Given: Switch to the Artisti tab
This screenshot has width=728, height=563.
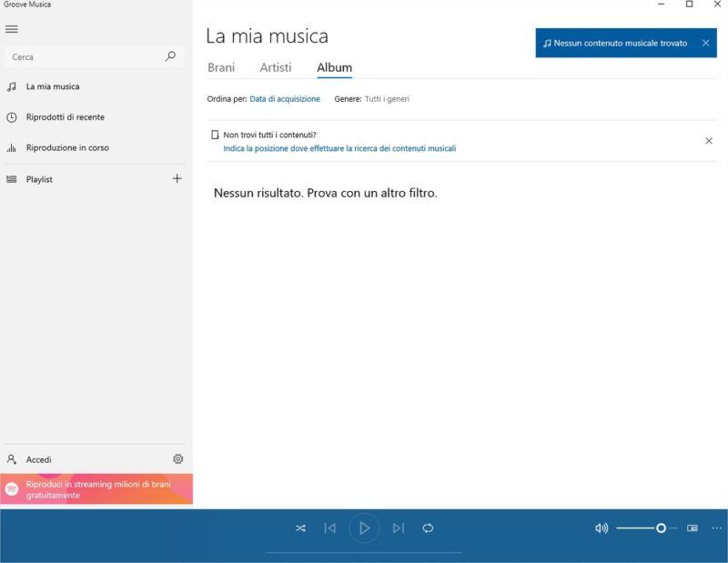Looking at the screenshot, I should [275, 67].
